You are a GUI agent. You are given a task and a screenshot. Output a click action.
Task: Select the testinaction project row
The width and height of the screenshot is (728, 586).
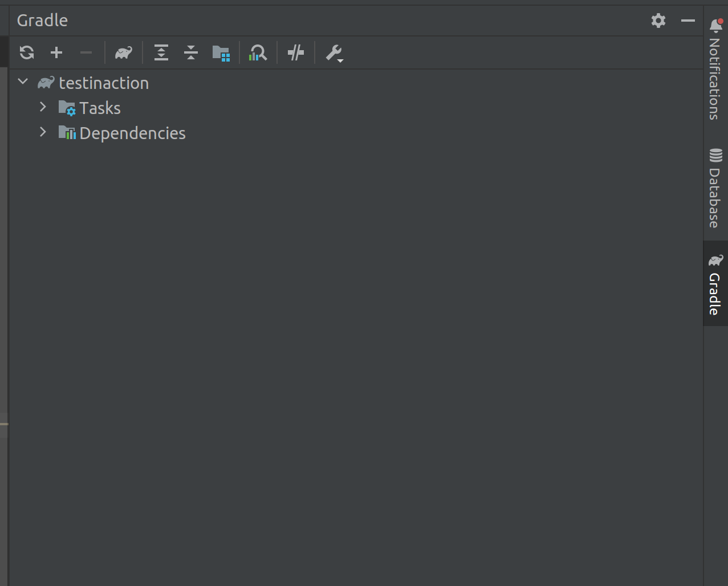pos(356,83)
